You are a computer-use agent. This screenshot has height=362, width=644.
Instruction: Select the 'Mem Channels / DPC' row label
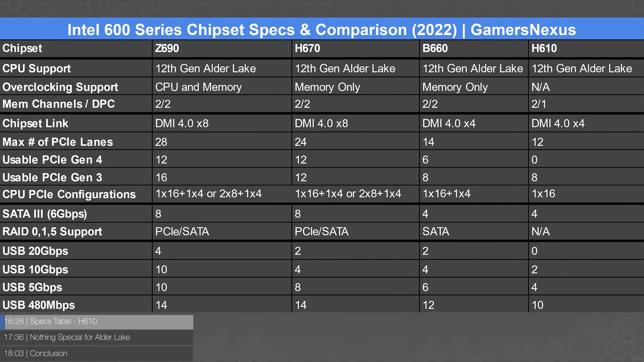(59, 104)
